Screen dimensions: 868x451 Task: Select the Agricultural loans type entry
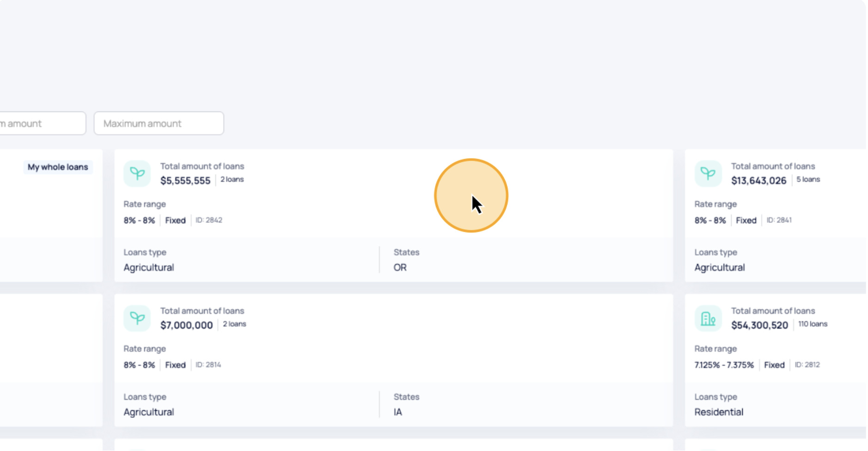click(148, 267)
